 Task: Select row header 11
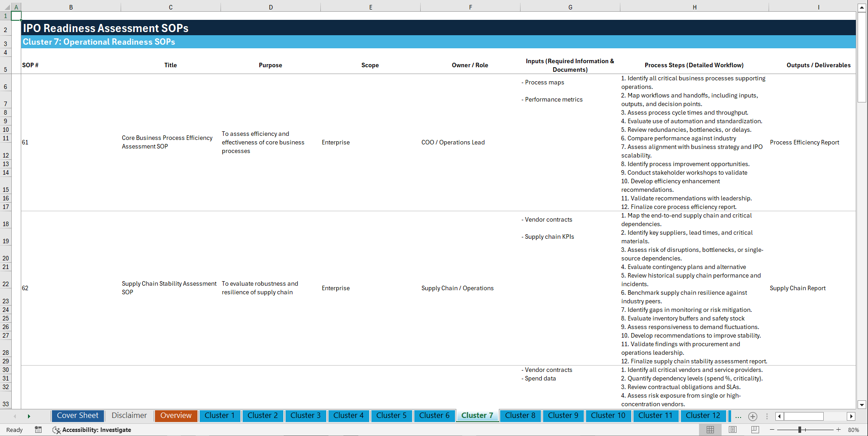[x=6, y=138]
